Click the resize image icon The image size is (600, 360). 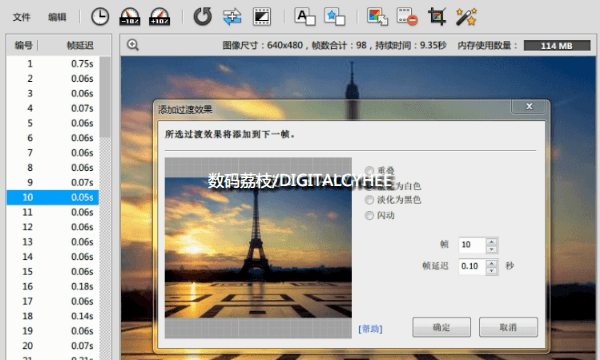377,17
